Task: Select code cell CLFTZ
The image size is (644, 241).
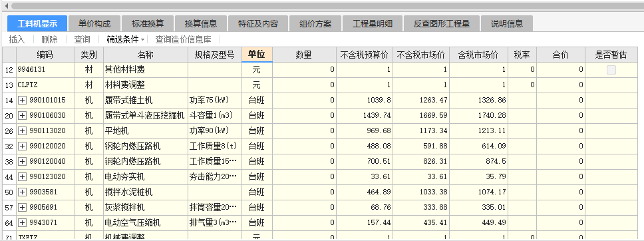Action: click(x=45, y=85)
